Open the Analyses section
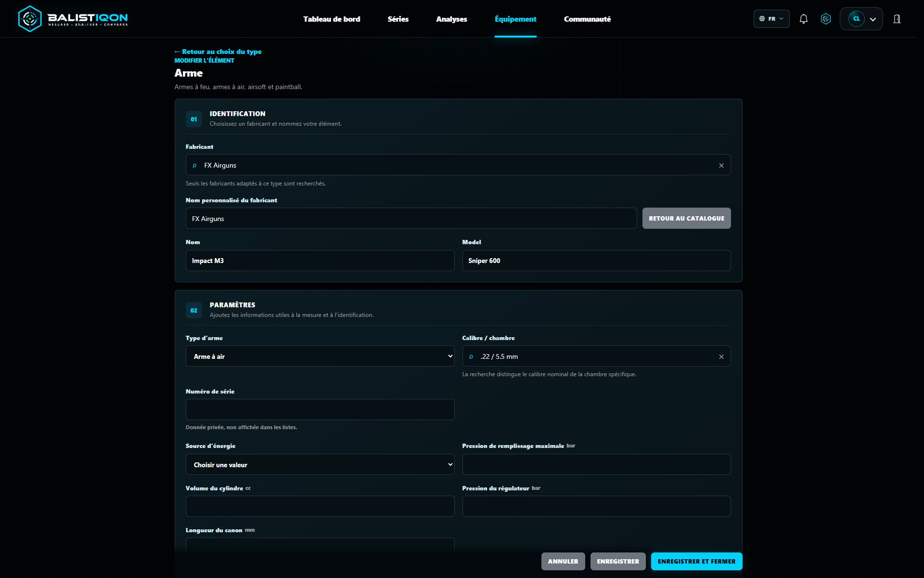Viewport: 924px width, 578px height. [x=451, y=19]
